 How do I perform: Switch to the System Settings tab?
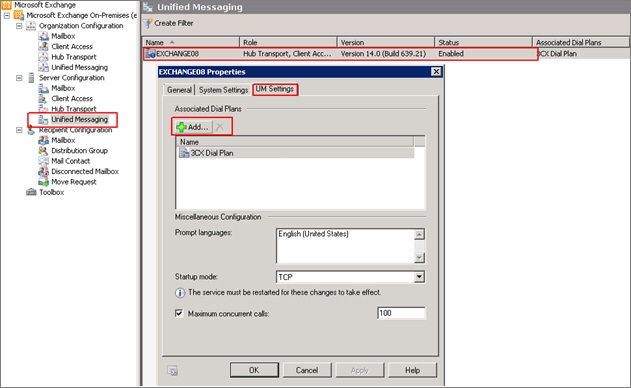[223, 90]
